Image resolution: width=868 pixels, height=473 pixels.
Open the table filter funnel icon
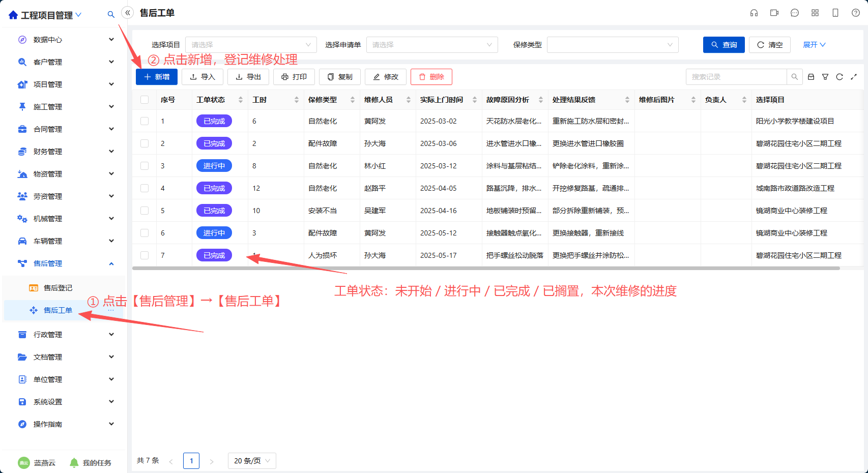(825, 77)
